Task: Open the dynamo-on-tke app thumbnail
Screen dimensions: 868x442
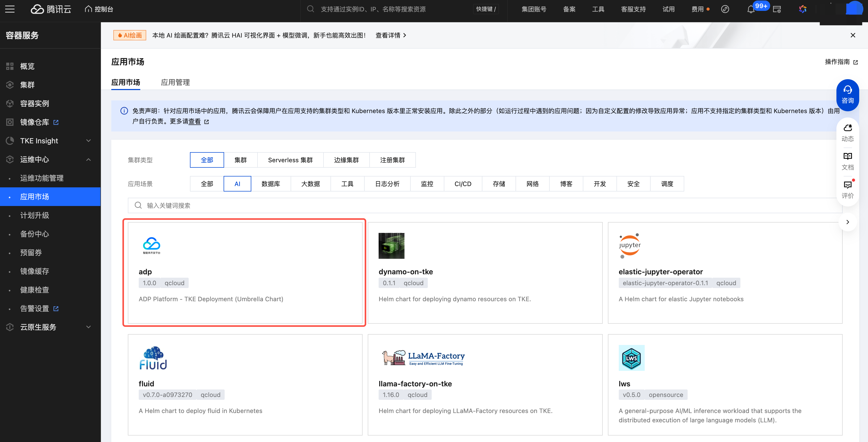Action: [x=391, y=246]
